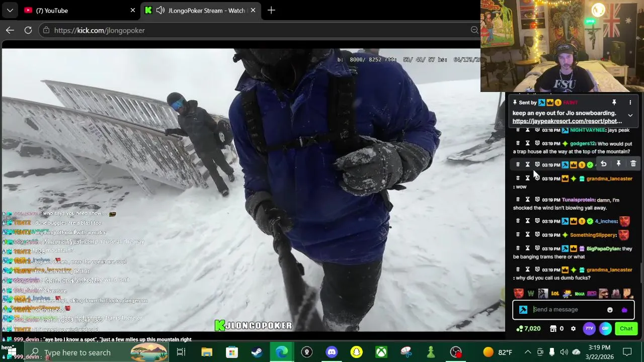Screen dimensions: 644x362
Task: Open Tunaisprotein's user profile
Action: (x=578, y=200)
